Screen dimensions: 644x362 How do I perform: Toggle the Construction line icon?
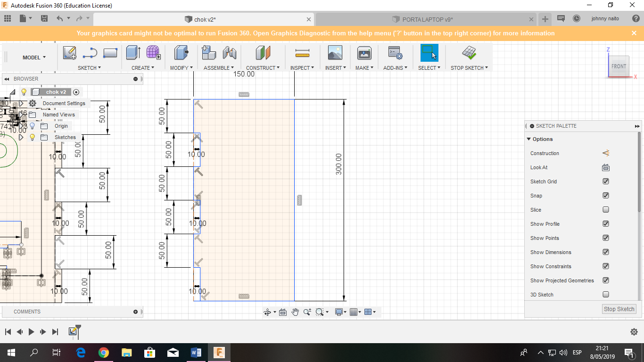tap(606, 153)
